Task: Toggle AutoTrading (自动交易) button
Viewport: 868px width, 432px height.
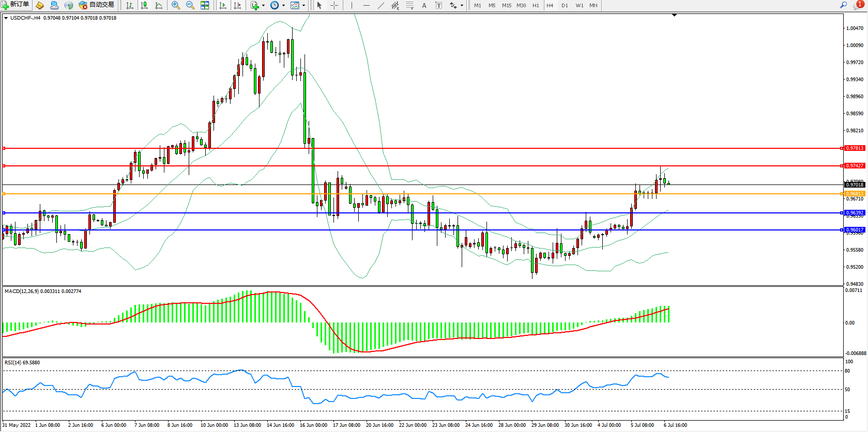Action: 96,5
